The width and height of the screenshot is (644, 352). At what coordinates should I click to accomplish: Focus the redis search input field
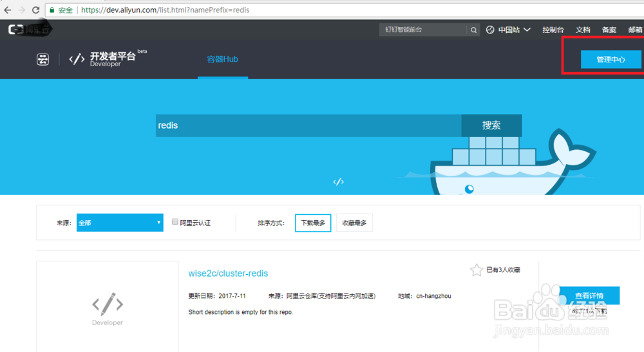click(308, 125)
